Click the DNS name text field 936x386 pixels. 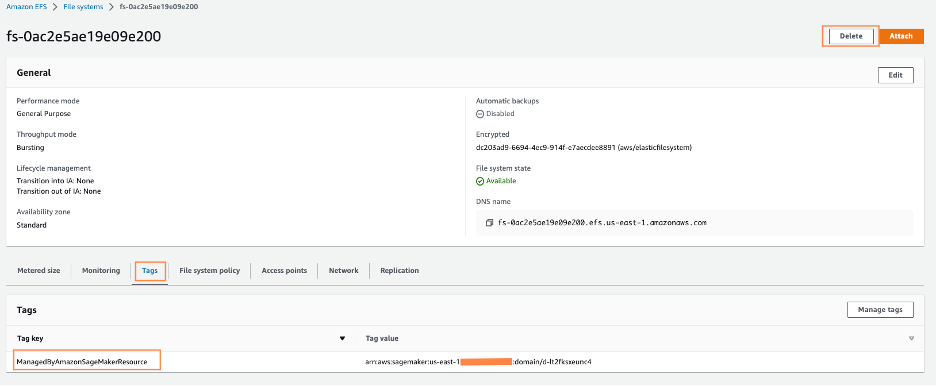click(x=695, y=223)
